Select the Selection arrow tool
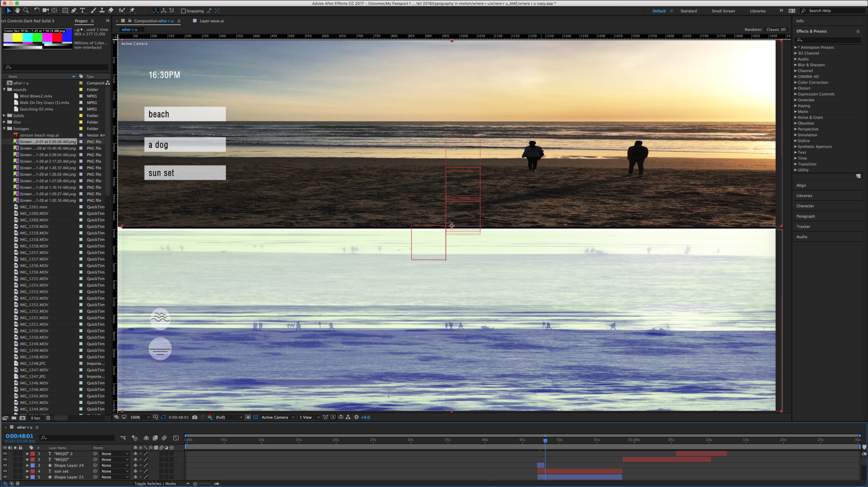This screenshot has height=487, width=868. coord(9,11)
